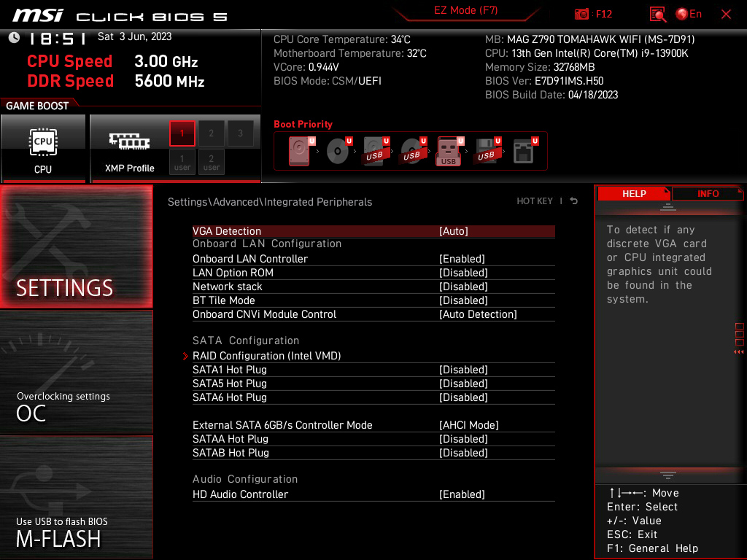Screen dimensions: 747x560
Task: Change SATA5 Hot Plug setting
Action: tap(373, 384)
